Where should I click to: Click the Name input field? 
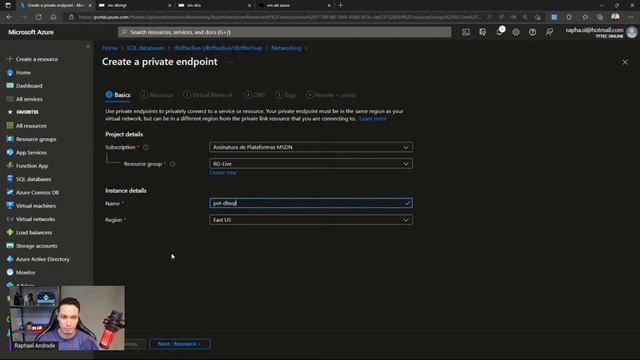(x=311, y=203)
